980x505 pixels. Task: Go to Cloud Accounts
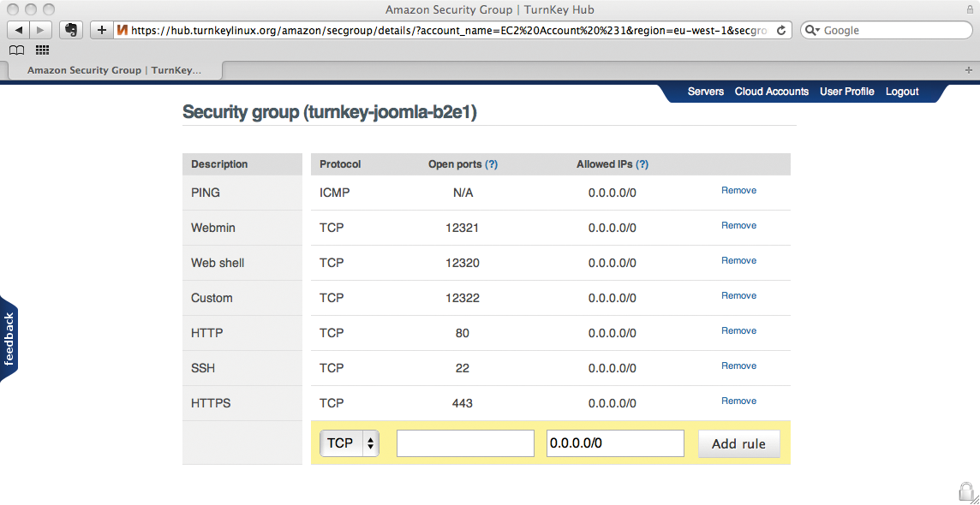(x=771, y=92)
